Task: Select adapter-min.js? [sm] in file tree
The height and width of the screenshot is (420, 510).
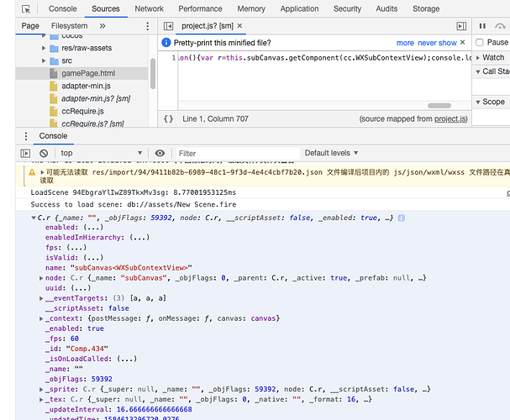Action: pyautogui.click(x=96, y=99)
